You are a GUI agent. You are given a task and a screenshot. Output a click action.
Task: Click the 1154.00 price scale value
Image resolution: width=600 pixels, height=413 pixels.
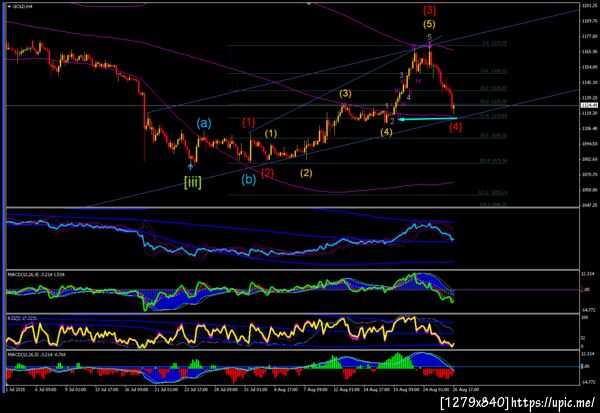click(x=589, y=67)
